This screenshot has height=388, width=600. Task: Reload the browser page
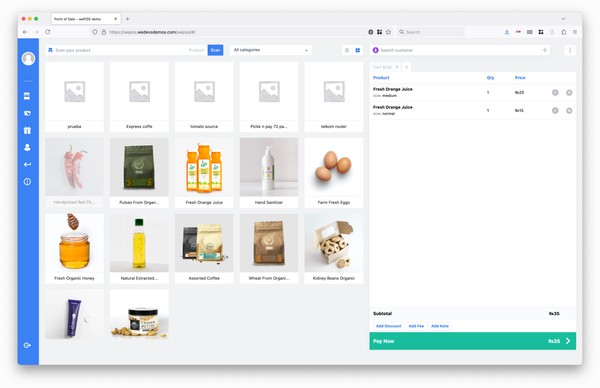[48, 32]
